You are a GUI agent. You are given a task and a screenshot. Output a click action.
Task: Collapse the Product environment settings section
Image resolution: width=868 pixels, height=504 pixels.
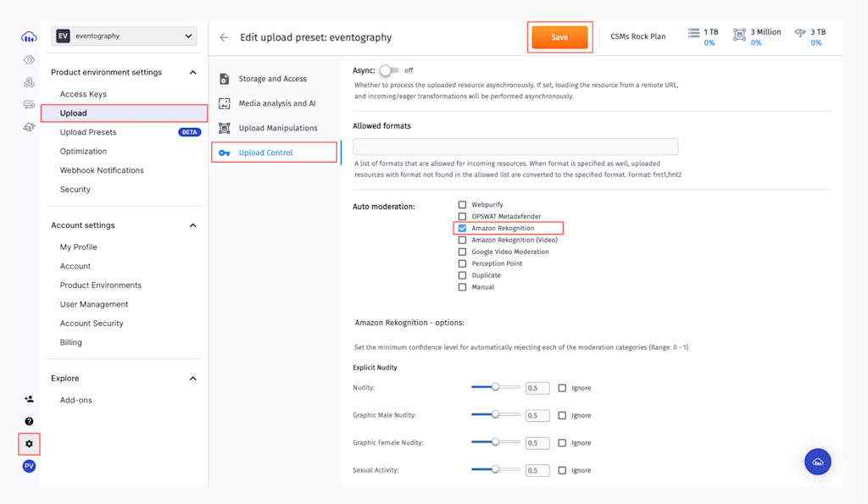click(192, 73)
